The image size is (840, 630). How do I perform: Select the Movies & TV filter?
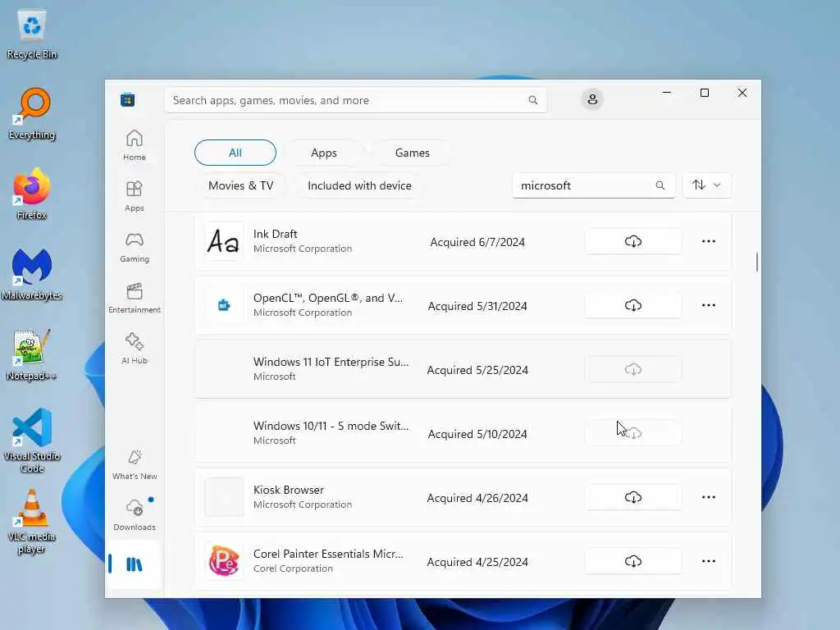(240, 185)
